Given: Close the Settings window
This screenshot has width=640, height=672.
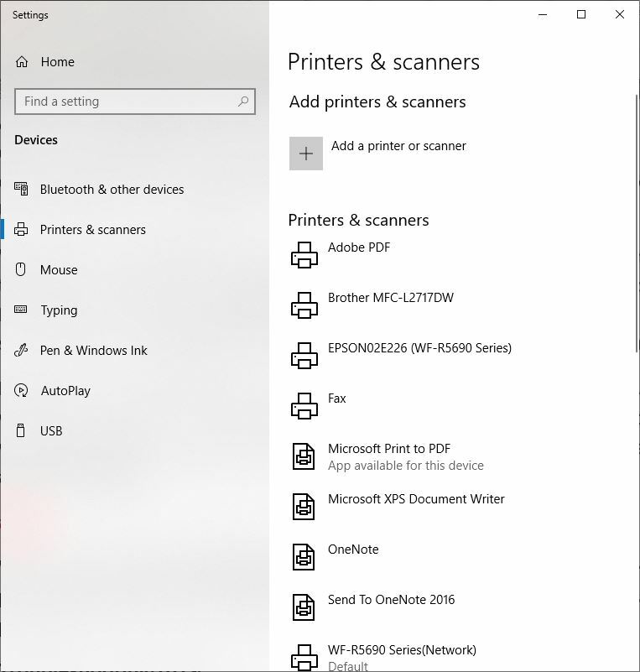Looking at the screenshot, I should 620,14.
